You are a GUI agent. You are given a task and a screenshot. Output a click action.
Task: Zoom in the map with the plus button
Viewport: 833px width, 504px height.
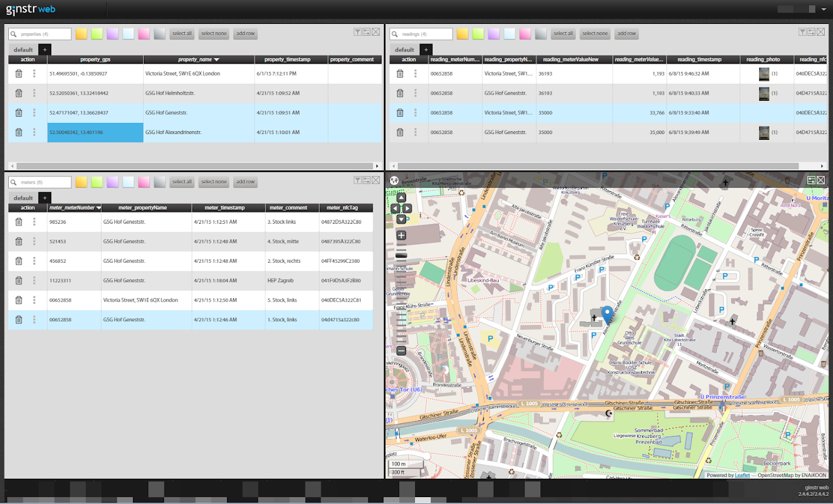(401, 236)
